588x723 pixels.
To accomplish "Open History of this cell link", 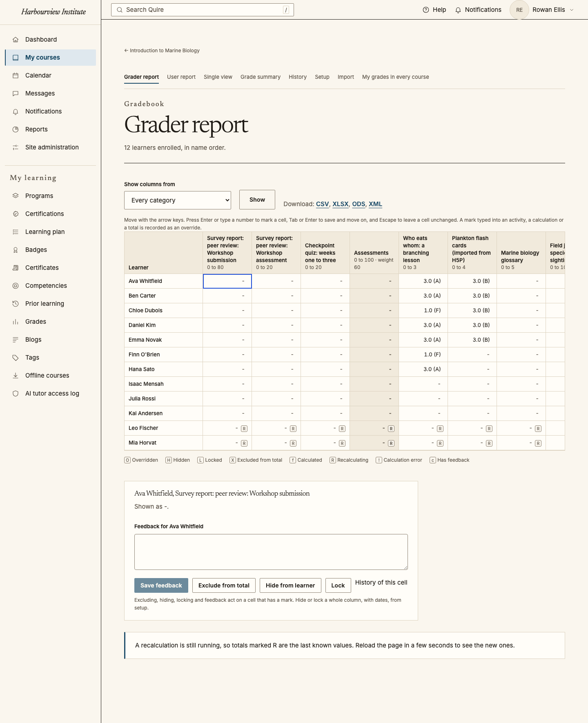I will (381, 583).
